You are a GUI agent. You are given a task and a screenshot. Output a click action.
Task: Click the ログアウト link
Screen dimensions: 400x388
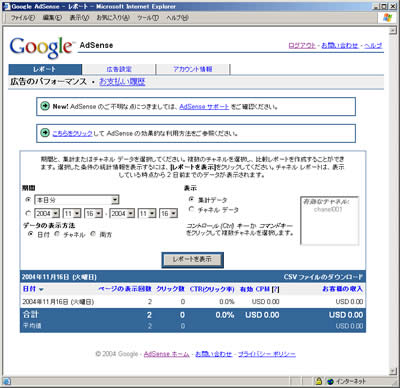[302, 46]
